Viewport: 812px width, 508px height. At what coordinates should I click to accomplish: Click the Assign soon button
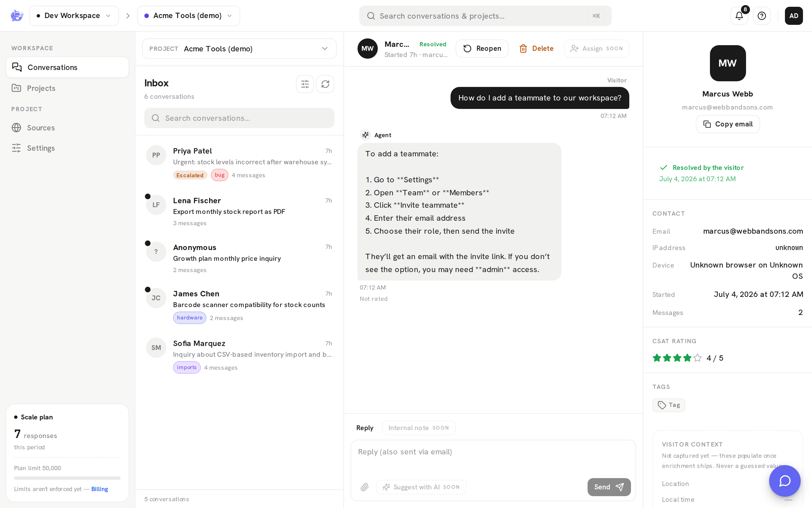pos(596,48)
